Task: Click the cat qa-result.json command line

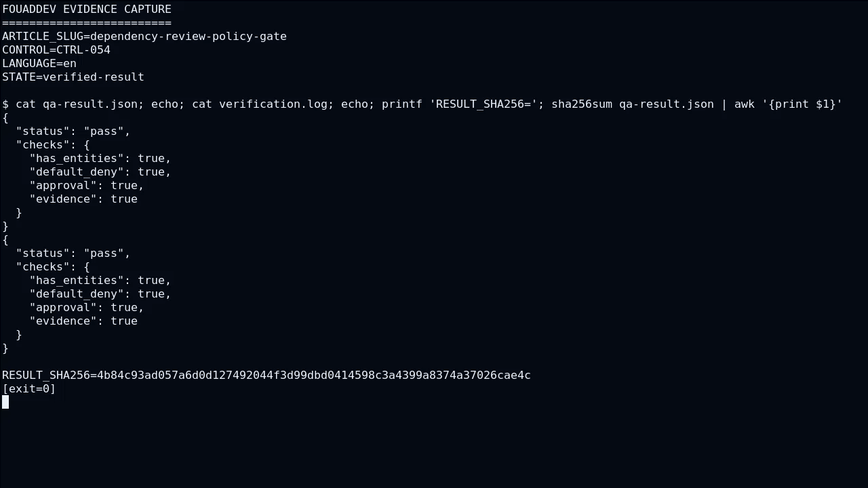Action: tap(422, 104)
